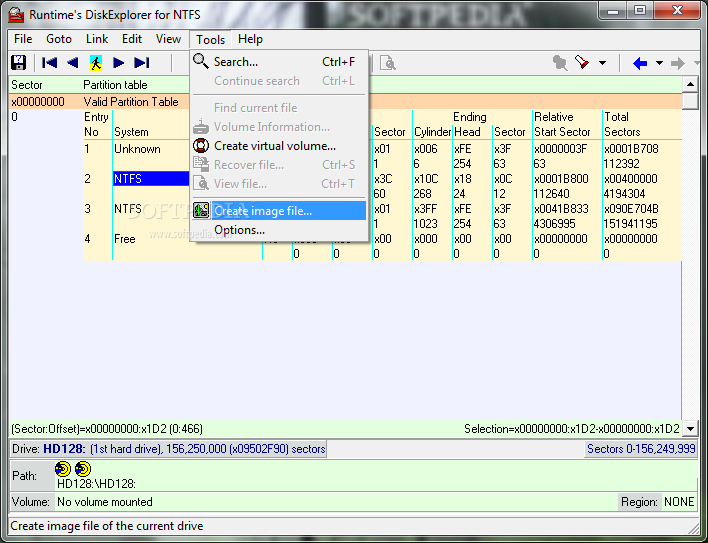Viewport: 708px width, 543px height.
Task: Open the File menu
Action: tap(23, 39)
